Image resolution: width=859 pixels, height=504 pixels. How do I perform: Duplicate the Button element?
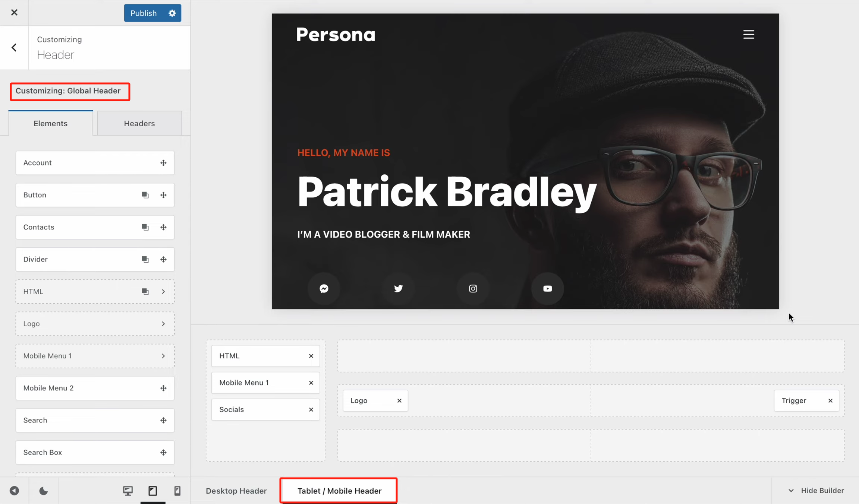click(145, 195)
